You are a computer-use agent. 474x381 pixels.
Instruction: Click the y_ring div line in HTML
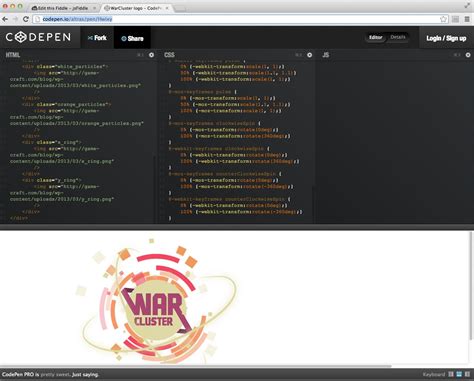tap(52, 180)
